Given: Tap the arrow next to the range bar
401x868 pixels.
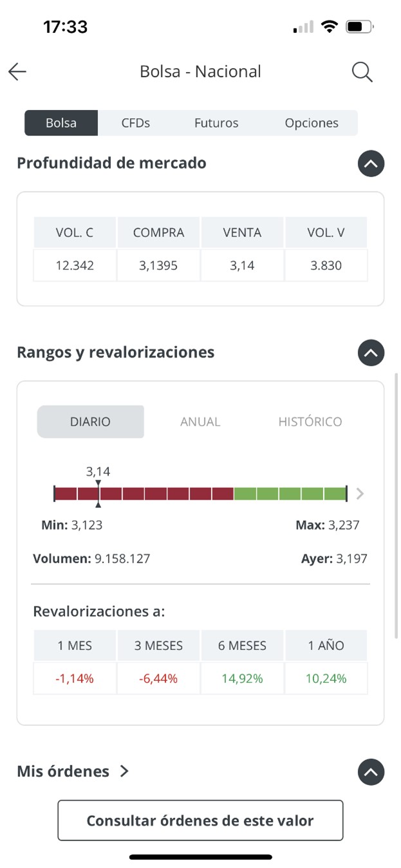Looking at the screenshot, I should coord(360,494).
